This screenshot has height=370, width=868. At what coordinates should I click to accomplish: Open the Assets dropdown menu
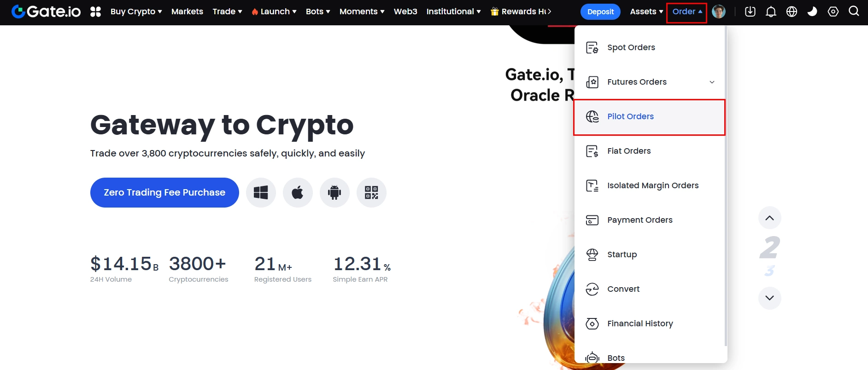(646, 12)
